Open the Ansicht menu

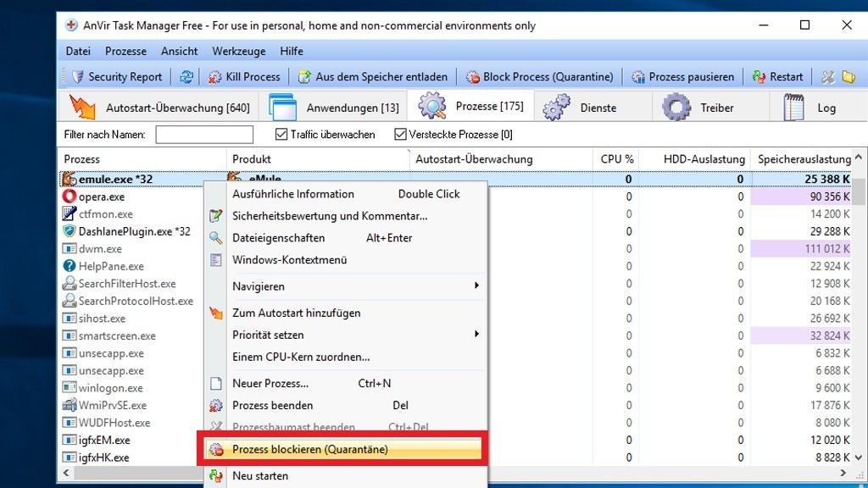click(179, 51)
